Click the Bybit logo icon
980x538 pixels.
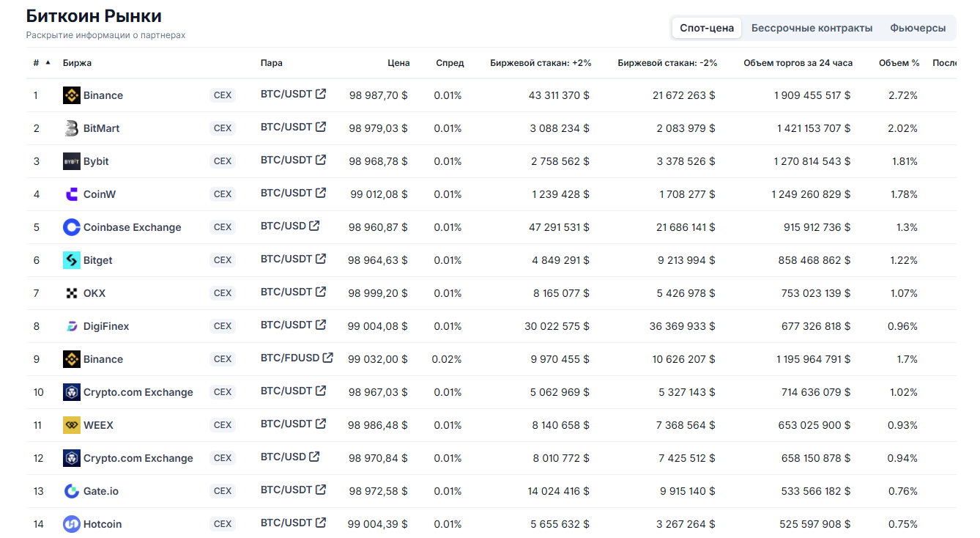(71, 161)
